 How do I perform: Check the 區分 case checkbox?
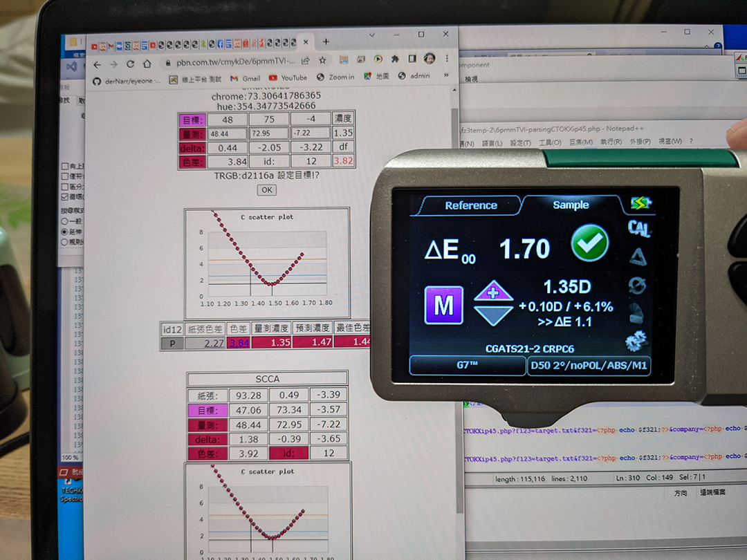point(65,187)
